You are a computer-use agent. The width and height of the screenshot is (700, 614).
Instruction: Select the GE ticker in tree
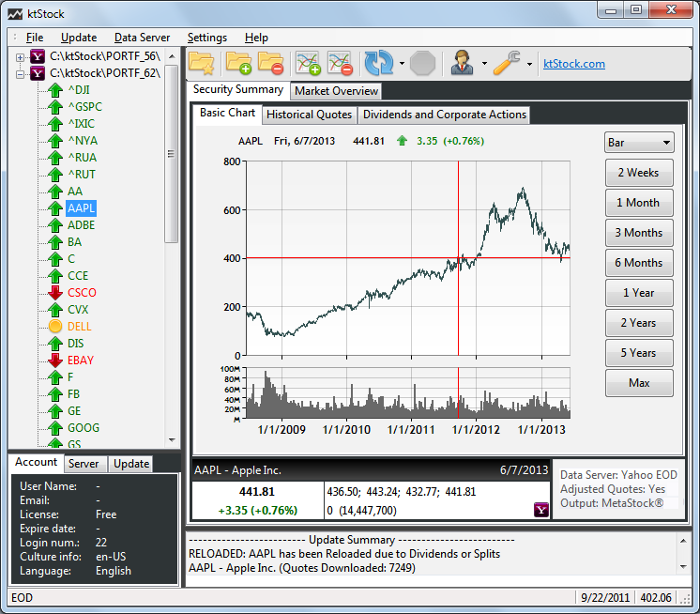click(x=74, y=411)
